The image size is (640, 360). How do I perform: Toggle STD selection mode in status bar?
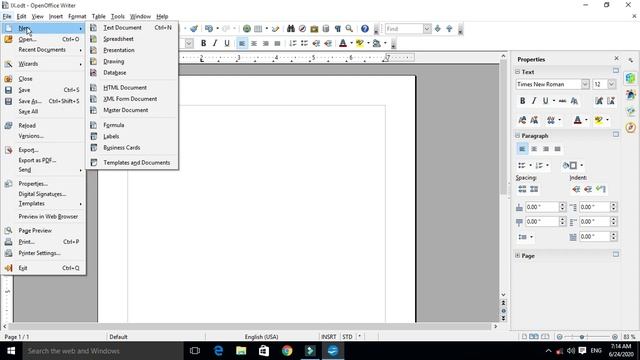[347, 337]
